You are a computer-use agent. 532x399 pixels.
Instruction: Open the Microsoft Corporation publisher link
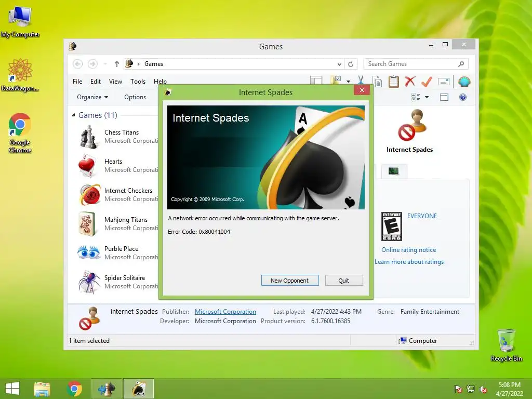tap(225, 312)
